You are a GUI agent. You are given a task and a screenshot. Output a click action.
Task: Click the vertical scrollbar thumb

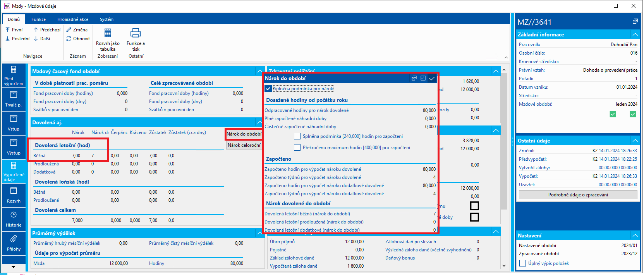[504, 141]
